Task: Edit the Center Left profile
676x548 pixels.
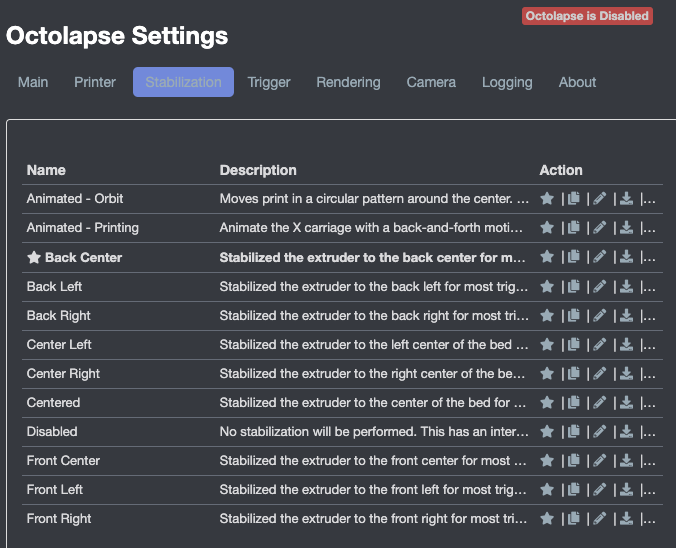Action: pos(600,344)
